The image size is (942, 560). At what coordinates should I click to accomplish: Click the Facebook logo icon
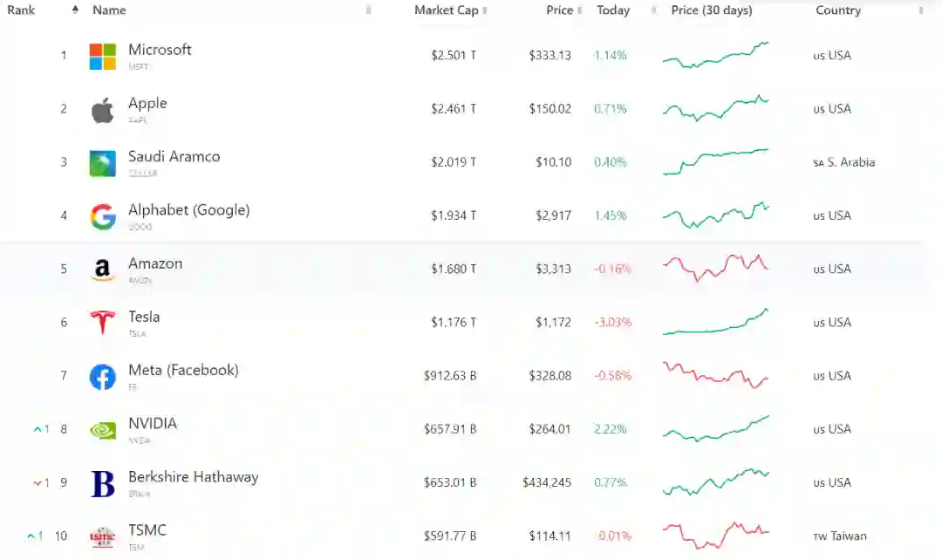(x=103, y=377)
